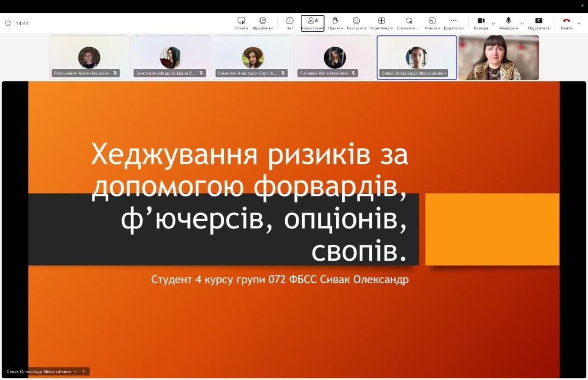Select Писанюк Юлія Олегівна participant tile

pyautogui.click(x=334, y=57)
